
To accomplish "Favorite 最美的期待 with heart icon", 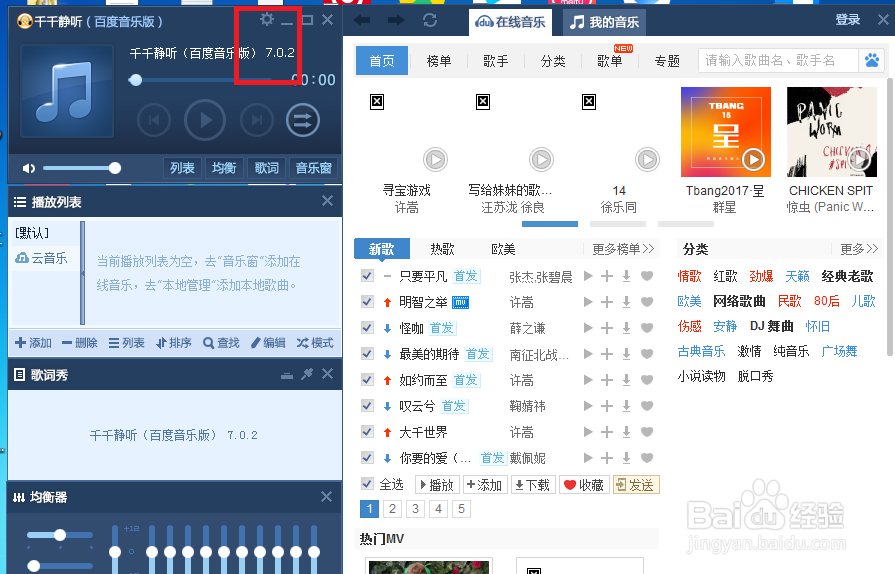I will [647, 354].
